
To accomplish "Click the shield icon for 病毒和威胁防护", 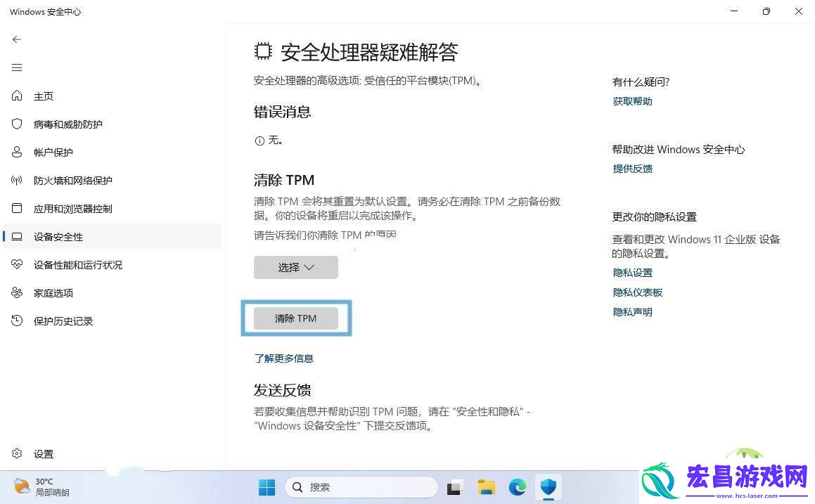I will pyautogui.click(x=17, y=124).
